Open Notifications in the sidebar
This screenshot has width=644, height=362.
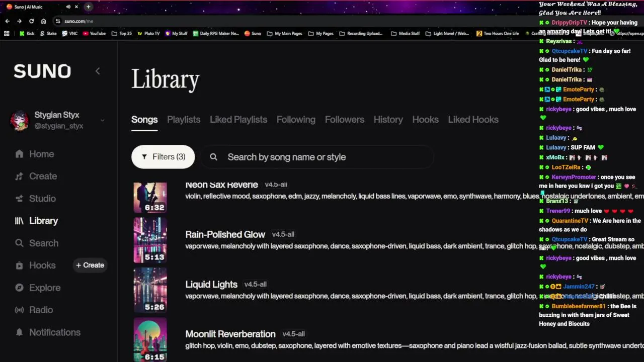[47, 332]
